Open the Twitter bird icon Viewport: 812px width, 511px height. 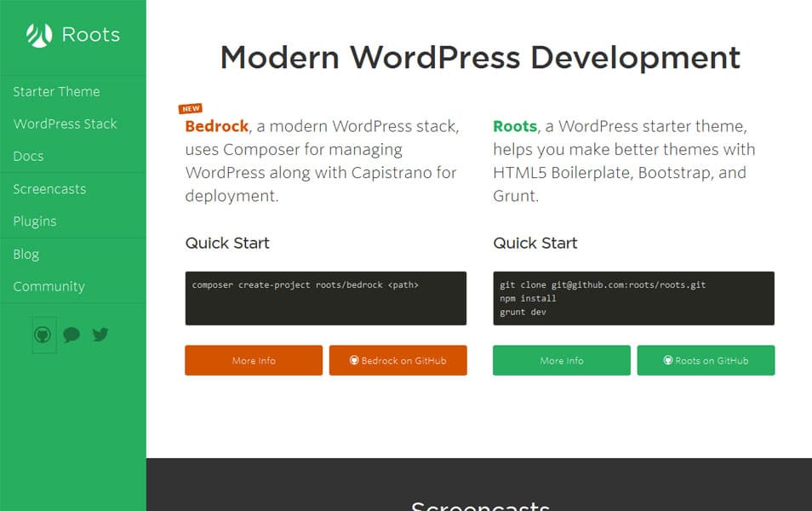click(100, 335)
